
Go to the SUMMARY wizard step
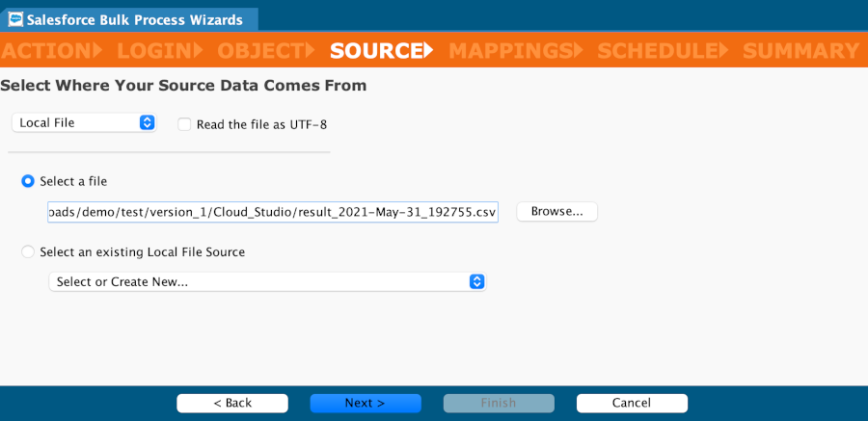(x=800, y=51)
